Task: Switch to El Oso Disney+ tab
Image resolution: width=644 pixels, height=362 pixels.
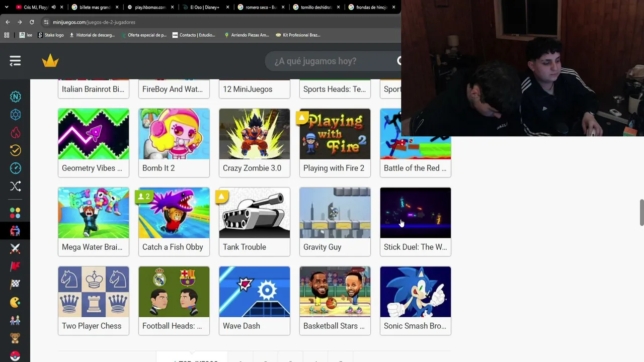Action: tap(205, 7)
